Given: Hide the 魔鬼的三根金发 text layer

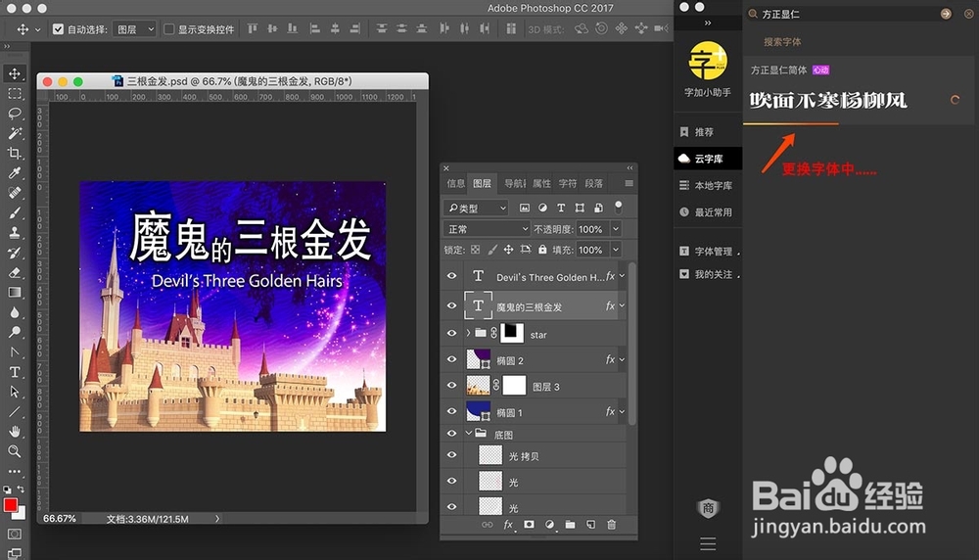Looking at the screenshot, I should [x=451, y=305].
